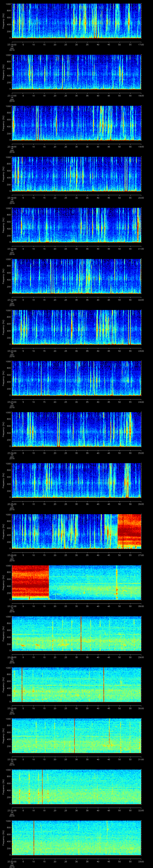Click Frequency (Hz) axis label of the 23:21:00 panel

coord(3,276)
